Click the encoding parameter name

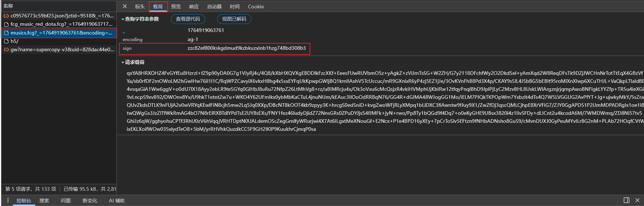(x=132, y=39)
